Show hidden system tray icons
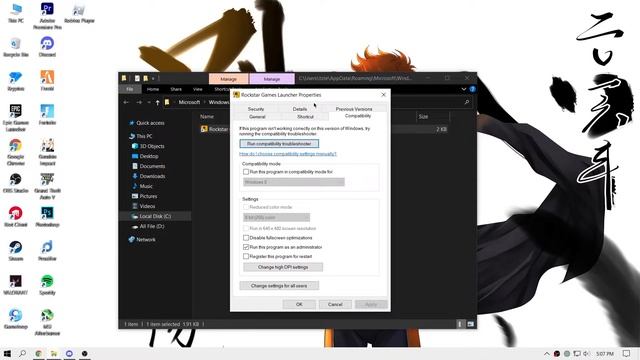 [x=547, y=353]
